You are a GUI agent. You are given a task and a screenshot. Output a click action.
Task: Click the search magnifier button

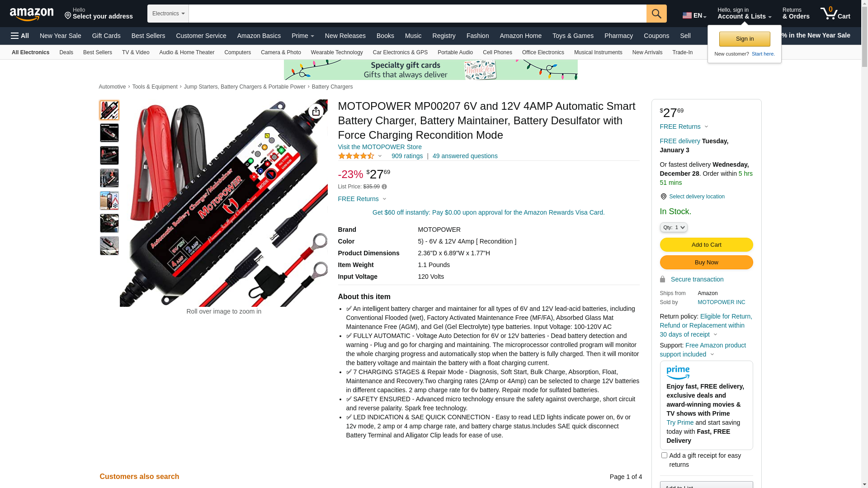[656, 14]
